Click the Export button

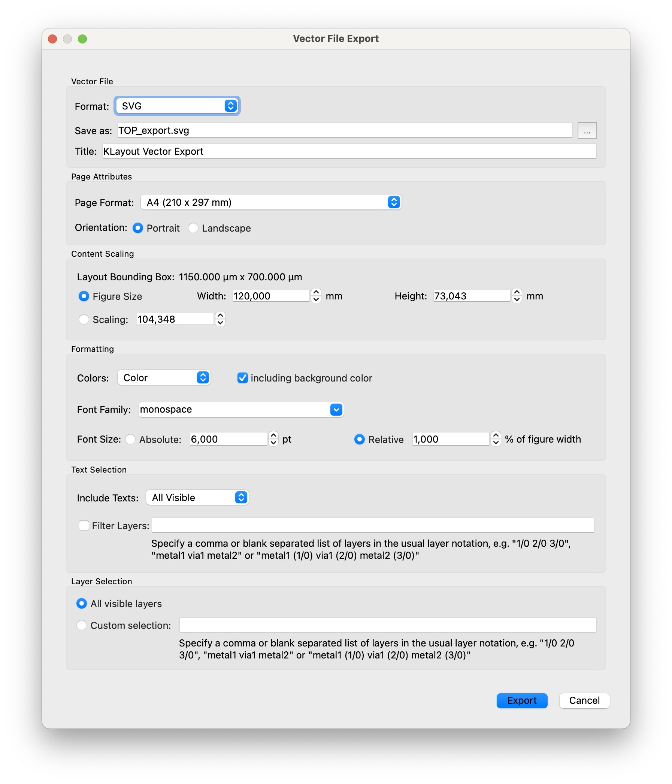[522, 701]
